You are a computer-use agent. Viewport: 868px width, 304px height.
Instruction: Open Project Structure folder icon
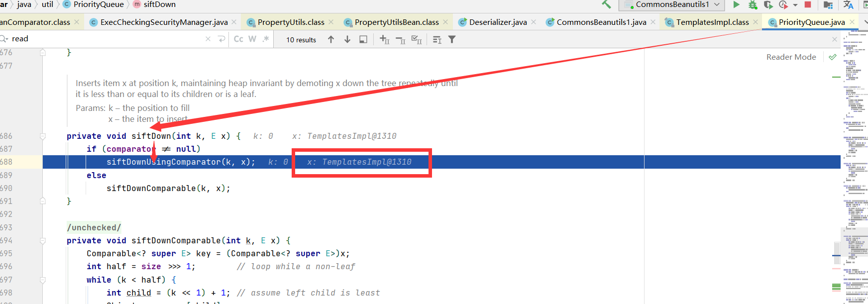[x=828, y=4]
